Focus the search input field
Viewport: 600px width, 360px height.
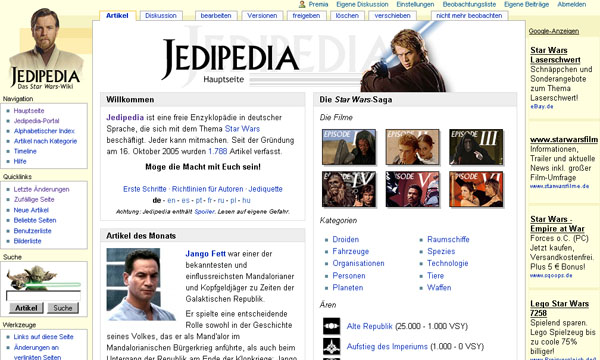tap(43, 296)
